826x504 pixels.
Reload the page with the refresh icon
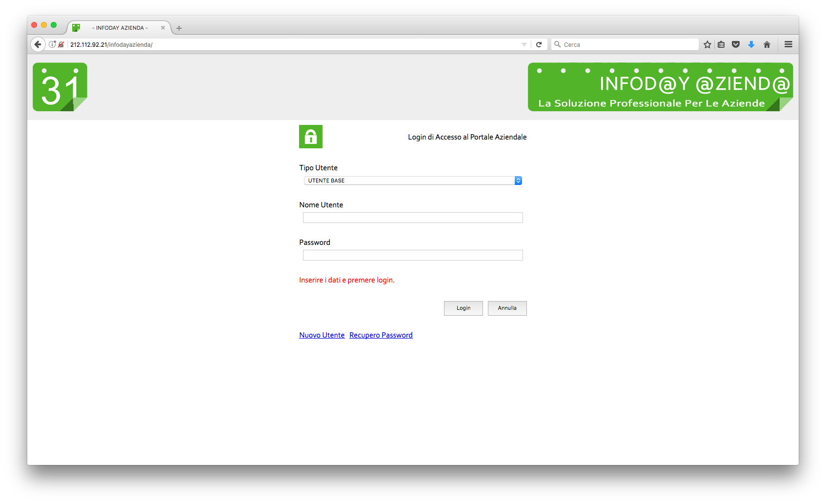click(539, 44)
